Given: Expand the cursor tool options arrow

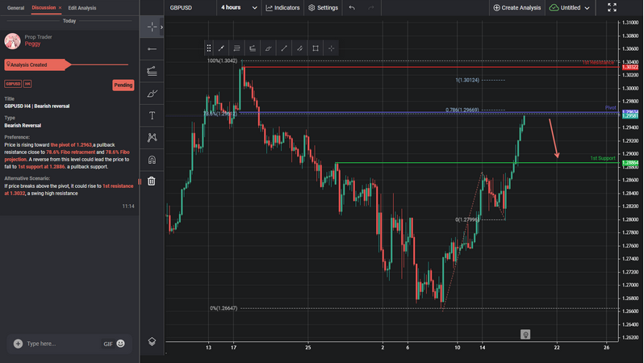Looking at the screenshot, I should 162,27.
